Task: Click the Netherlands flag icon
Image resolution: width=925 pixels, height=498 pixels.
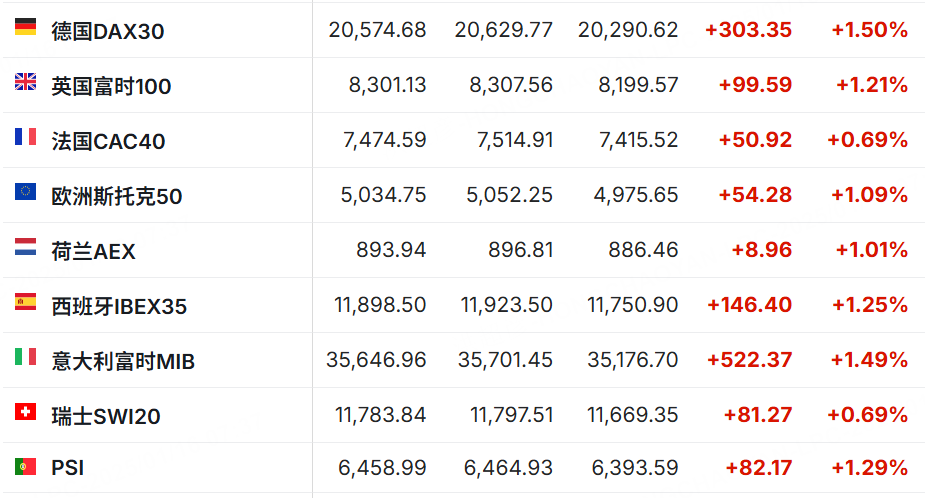Action: pos(25,247)
